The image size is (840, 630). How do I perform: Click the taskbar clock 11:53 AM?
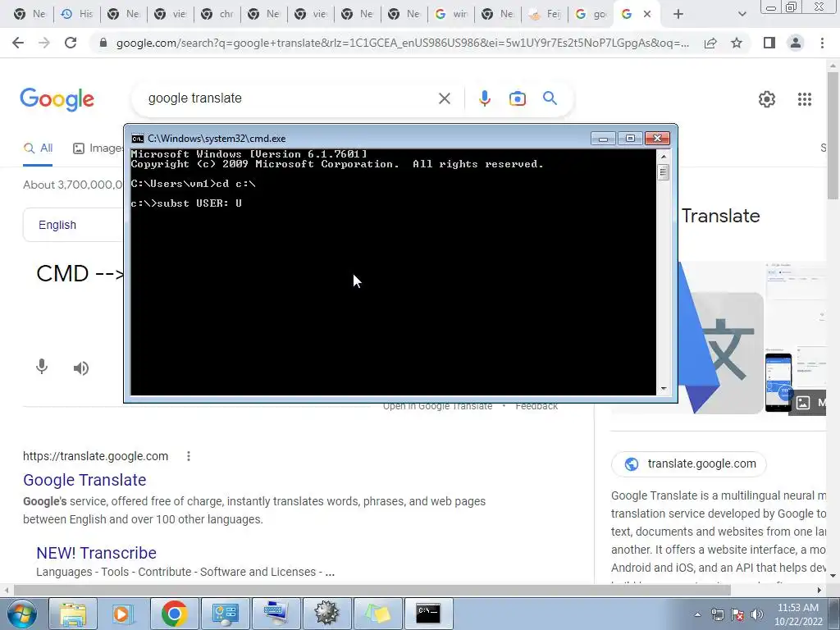(797, 608)
